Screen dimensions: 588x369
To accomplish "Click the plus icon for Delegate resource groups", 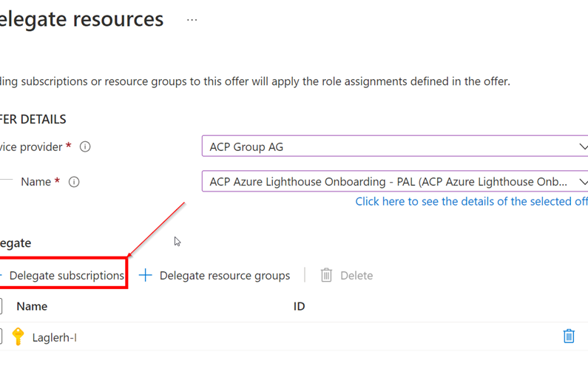I will coord(146,275).
